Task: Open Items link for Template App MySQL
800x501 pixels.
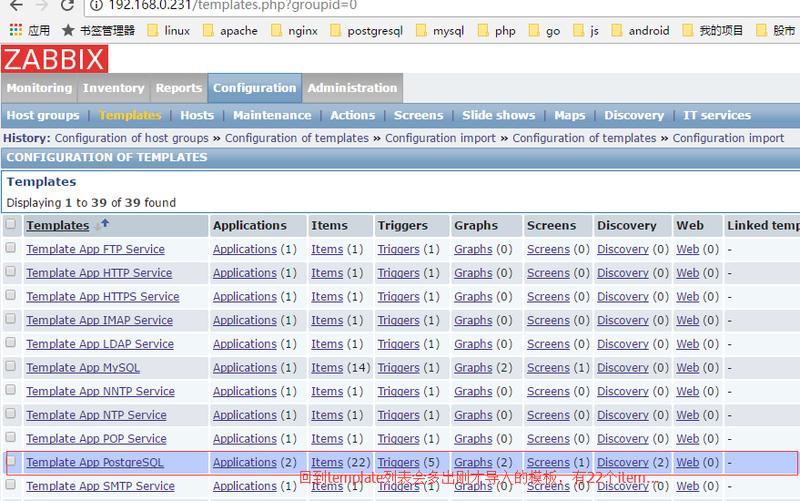Action: [x=327, y=367]
